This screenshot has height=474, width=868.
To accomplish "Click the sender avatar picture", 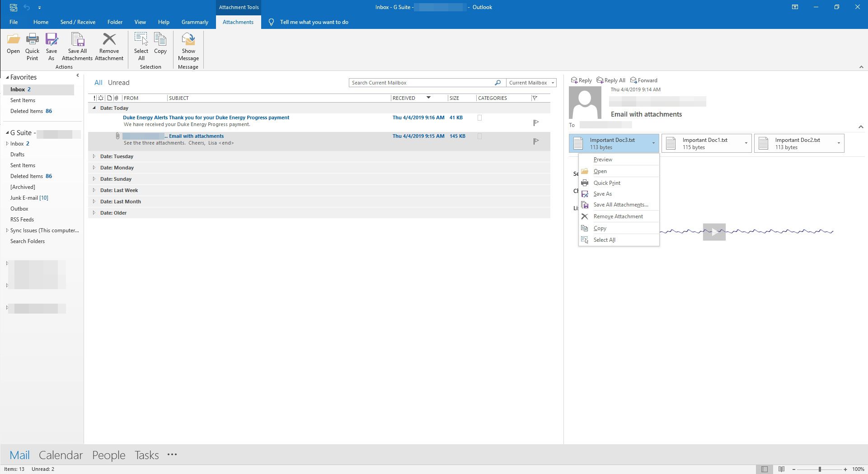I will [x=585, y=103].
